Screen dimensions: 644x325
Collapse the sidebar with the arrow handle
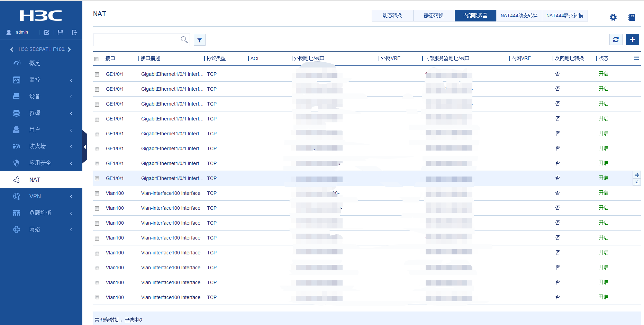84,147
